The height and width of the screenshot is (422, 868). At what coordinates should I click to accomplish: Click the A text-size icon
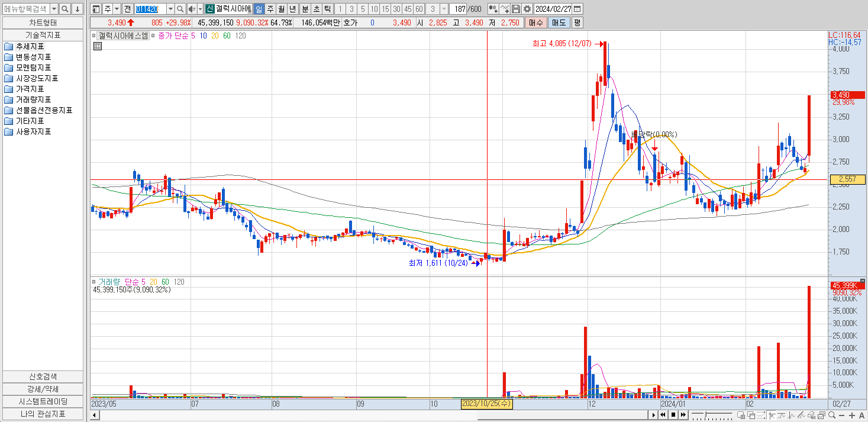[861, 415]
